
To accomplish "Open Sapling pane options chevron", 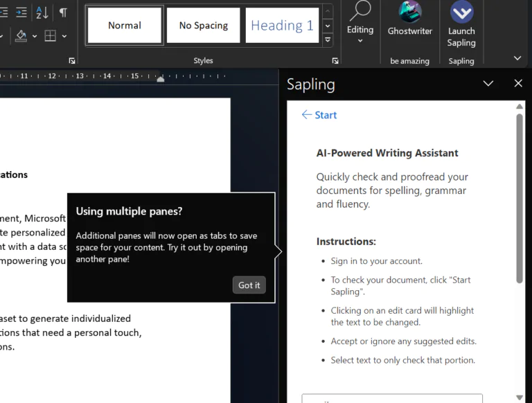I will (488, 84).
